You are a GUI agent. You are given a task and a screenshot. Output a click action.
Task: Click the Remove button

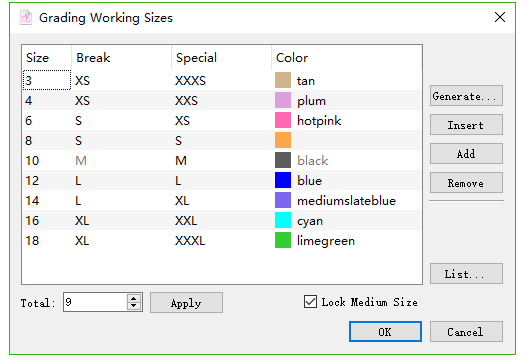[x=466, y=183]
